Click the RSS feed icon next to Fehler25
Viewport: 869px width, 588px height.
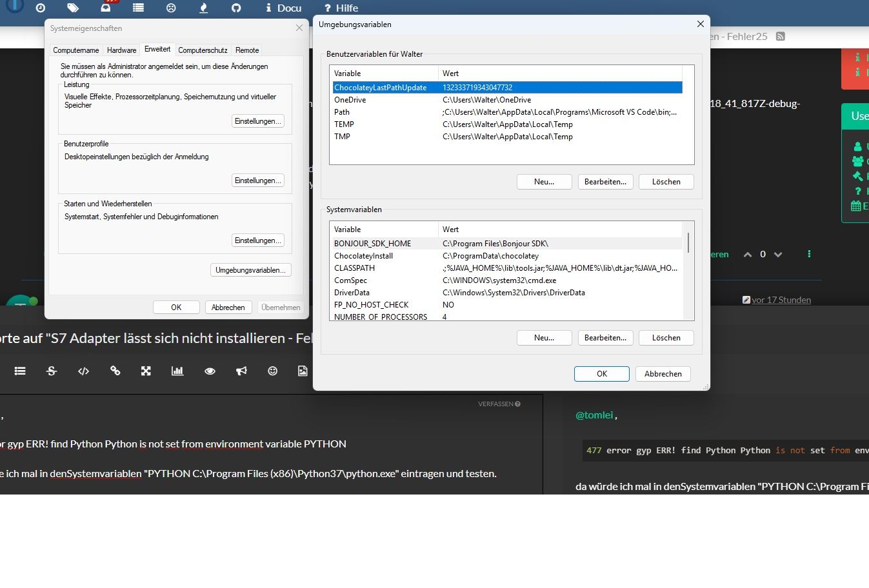pyautogui.click(x=780, y=36)
